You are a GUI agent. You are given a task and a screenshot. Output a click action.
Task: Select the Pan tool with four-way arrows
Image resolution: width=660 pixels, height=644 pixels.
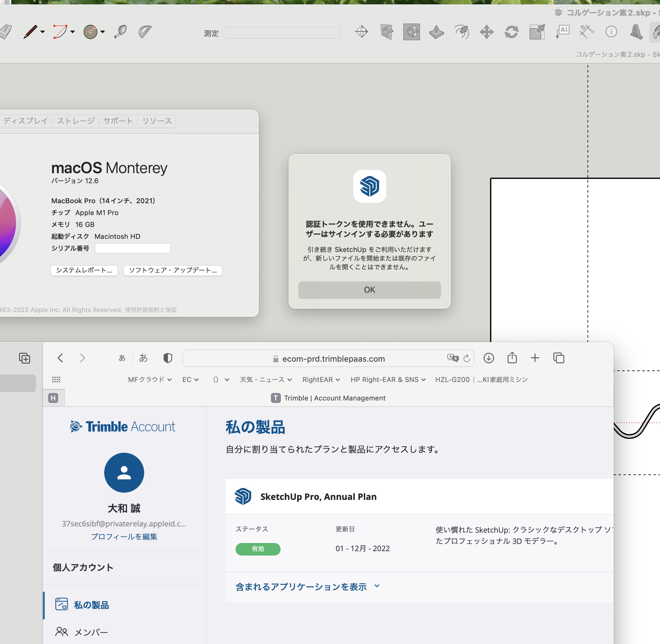point(487,32)
